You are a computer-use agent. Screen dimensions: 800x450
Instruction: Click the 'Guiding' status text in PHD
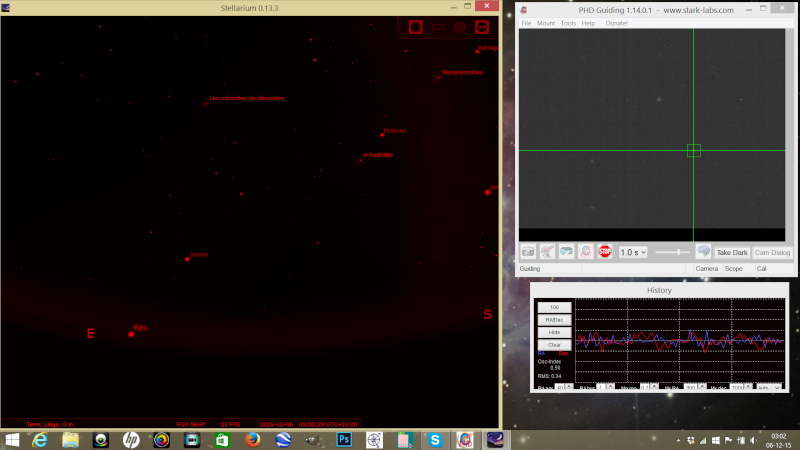click(530, 268)
